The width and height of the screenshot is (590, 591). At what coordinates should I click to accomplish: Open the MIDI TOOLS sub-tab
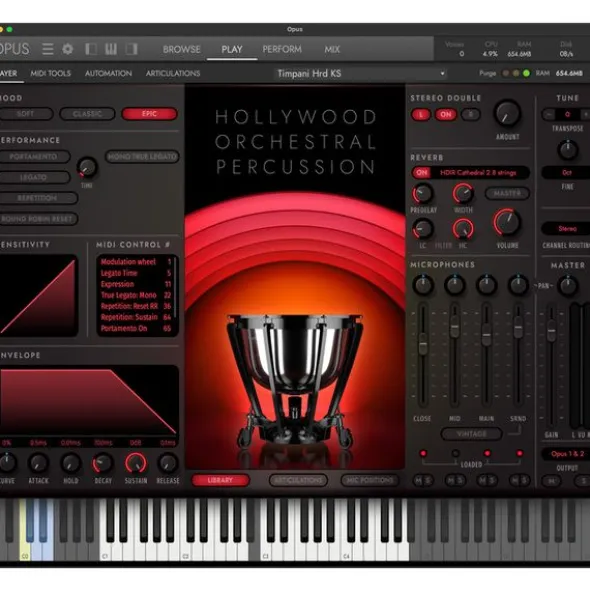click(51, 73)
